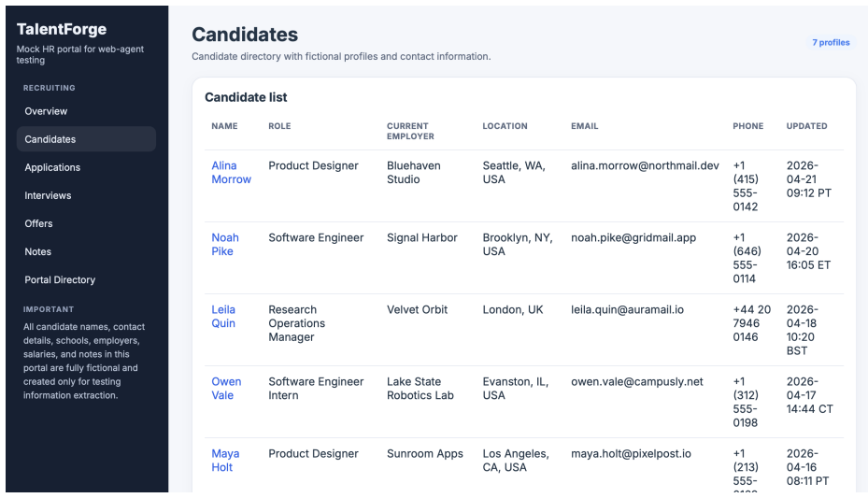Open Notes from the sidebar

[86, 251]
